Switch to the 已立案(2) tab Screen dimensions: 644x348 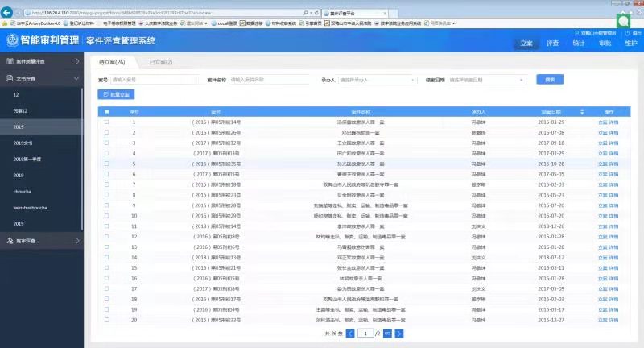pyautogui.click(x=161, y=62)
